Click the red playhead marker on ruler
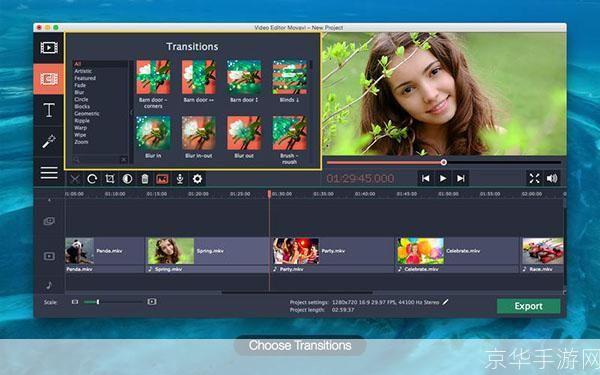 (269, 194)
